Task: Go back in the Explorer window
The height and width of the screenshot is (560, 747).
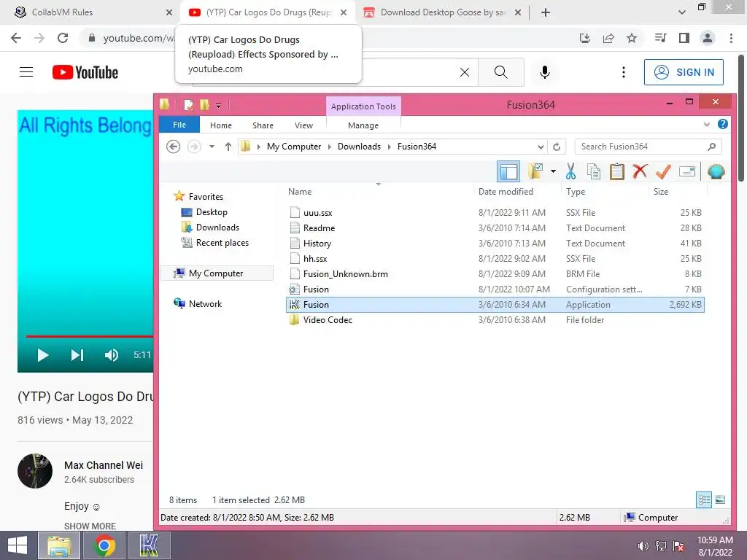Action: point(174,147)
